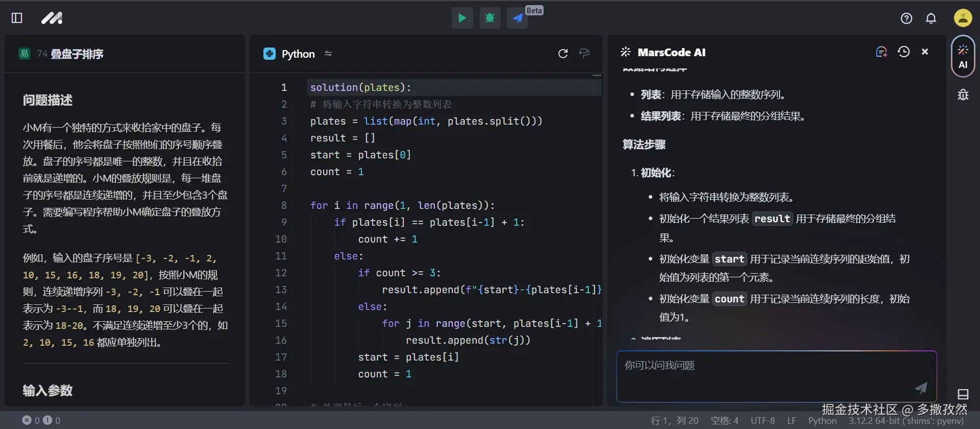Click the warning count icon in status bar
Viewport: 980px width, 429px height.
click(47, 420)
